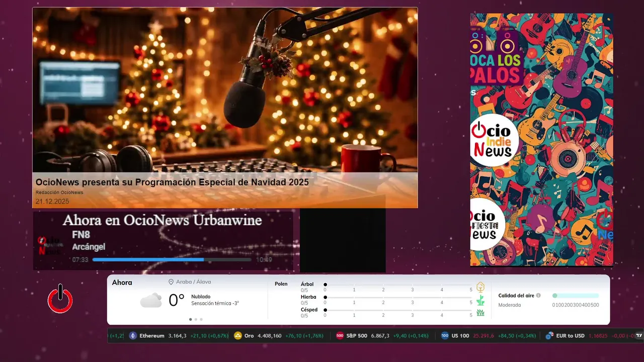This screenshot has width=644, height=362.
Task: Open the Ethereum ticker entry
Action: (179, 335)
